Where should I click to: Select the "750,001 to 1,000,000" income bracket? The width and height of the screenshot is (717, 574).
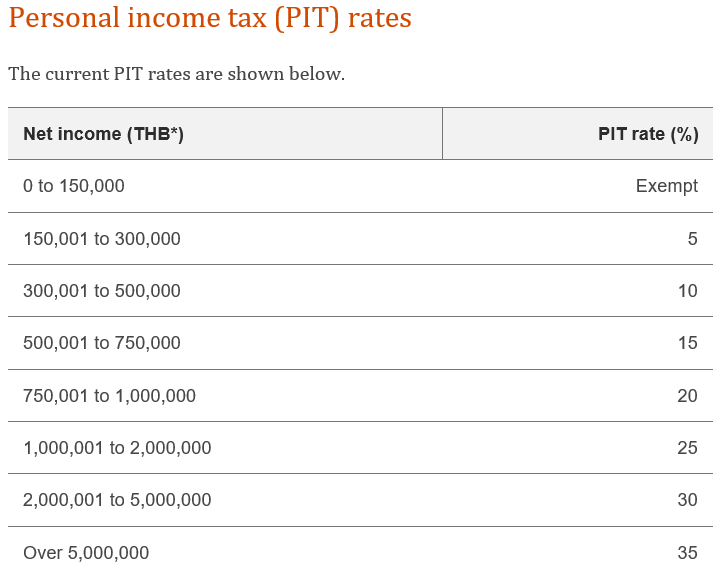tap(110, 396)
